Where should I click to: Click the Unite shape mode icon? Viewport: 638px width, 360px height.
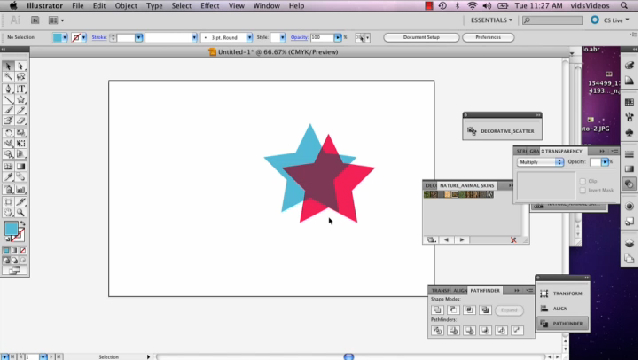437,310
